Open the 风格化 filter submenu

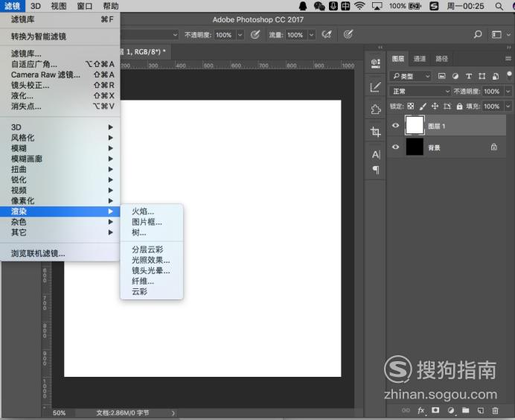point(60,138)
